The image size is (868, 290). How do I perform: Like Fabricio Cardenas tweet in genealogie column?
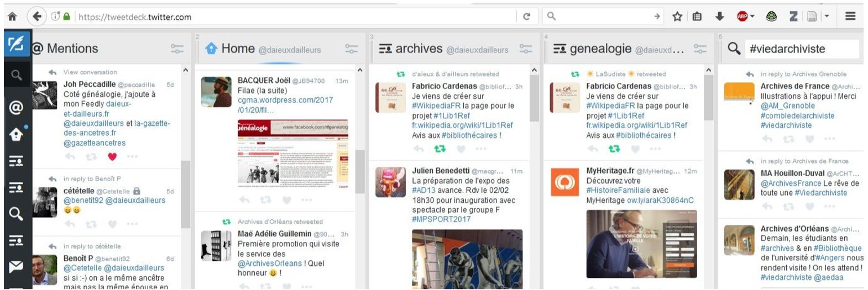point(635,149)
